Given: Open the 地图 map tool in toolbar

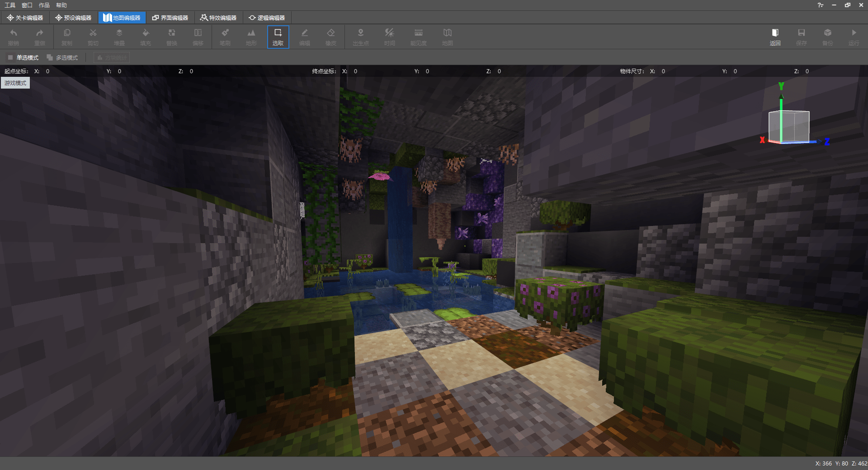Looking at the screenshot, I should (448, 37).
